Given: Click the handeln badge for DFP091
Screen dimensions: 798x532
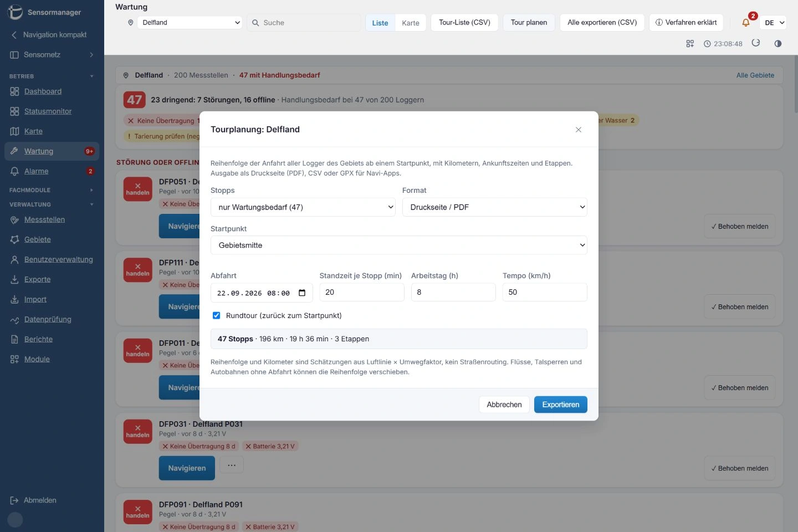Looking at the screenshot, I should [137, 512].
